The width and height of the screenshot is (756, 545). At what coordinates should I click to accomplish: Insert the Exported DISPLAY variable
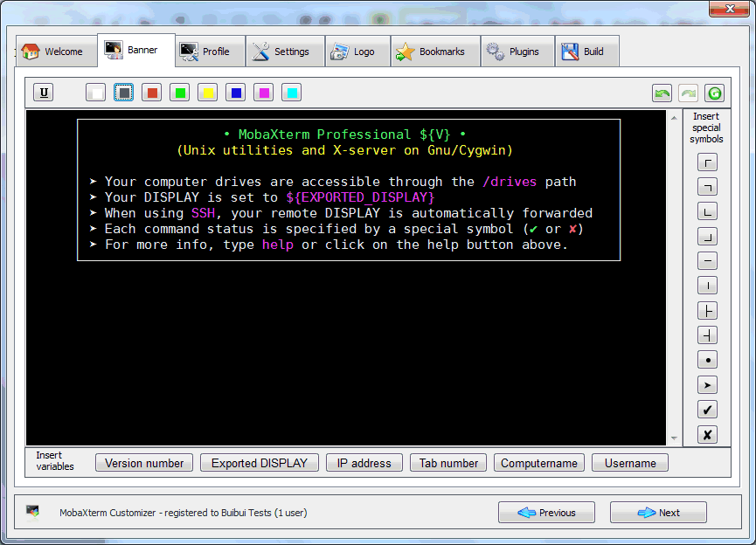pyautogui.click(x=260, y=463)
